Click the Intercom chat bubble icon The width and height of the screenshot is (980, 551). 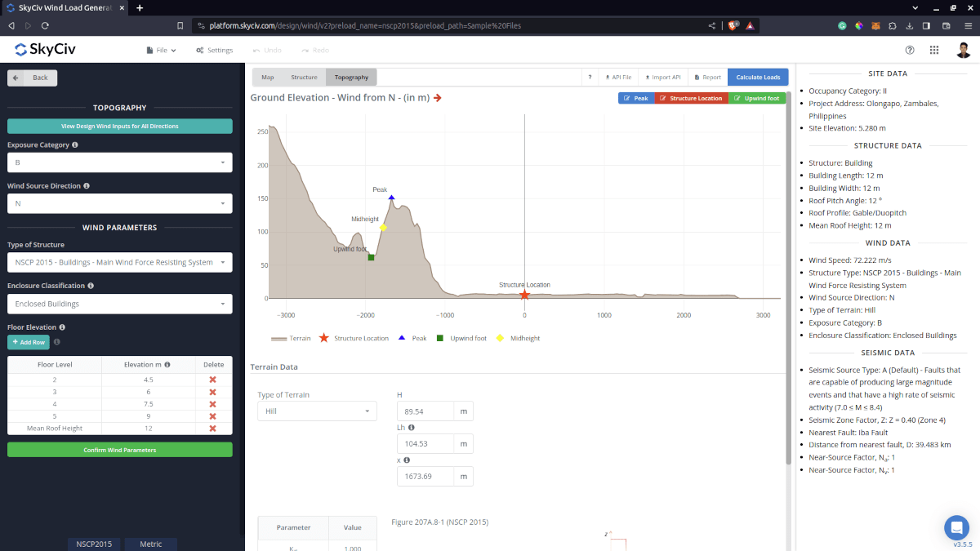955,527
